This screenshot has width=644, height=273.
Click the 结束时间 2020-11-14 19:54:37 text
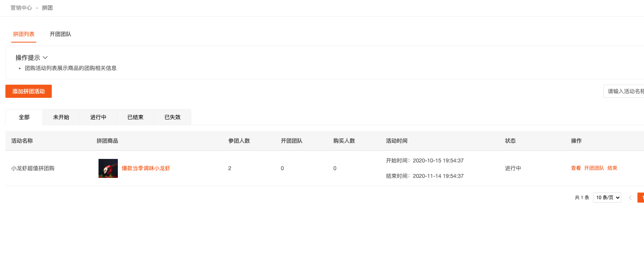click(x=425, y=176)
